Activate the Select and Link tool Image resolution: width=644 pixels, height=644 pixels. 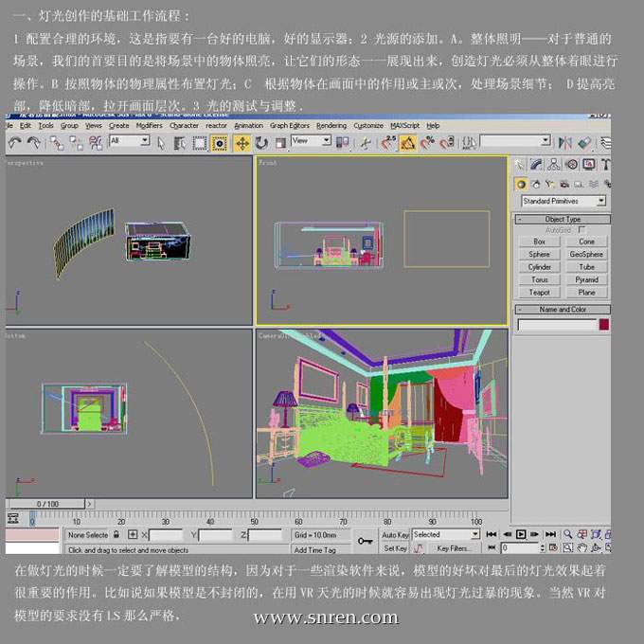(x=56, y=143)
